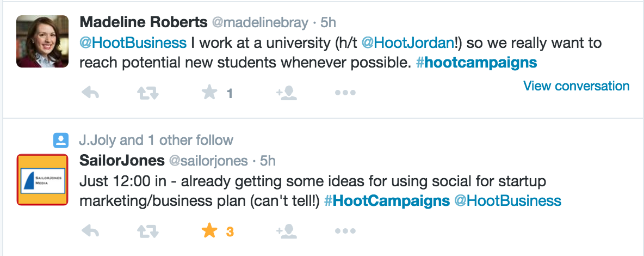Open #HootCampaigns hashtag in SailorJones' tweet
644x256 pixels.
point(387,201)
